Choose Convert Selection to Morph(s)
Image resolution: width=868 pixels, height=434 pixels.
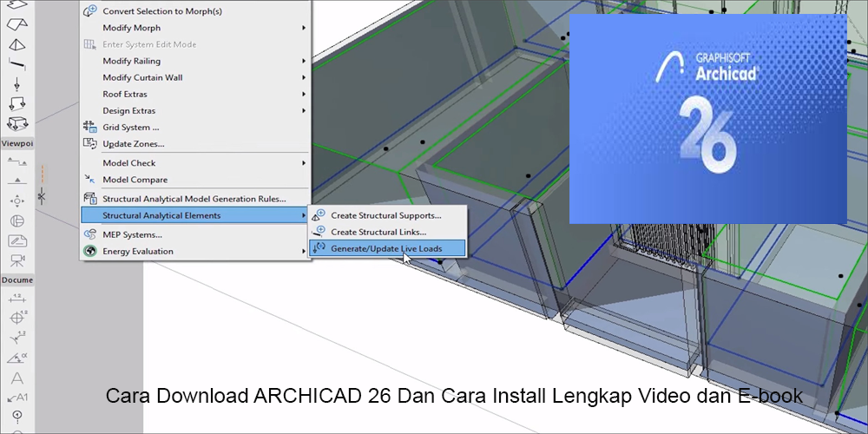click(x=196, y=11)
